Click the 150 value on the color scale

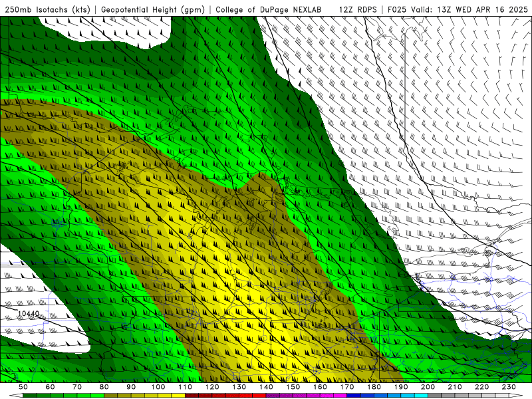(x=293, y=387)
